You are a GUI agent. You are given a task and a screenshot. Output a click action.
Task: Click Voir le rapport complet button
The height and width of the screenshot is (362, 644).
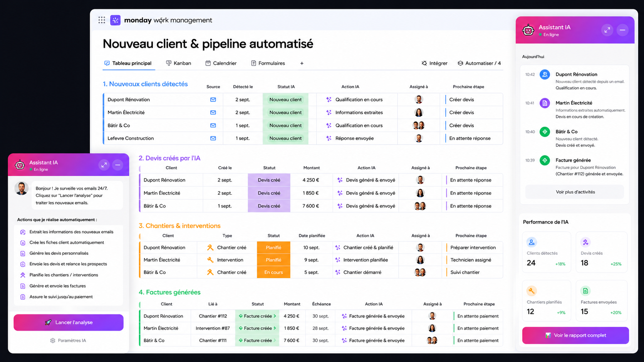click(x=575, y=335)
